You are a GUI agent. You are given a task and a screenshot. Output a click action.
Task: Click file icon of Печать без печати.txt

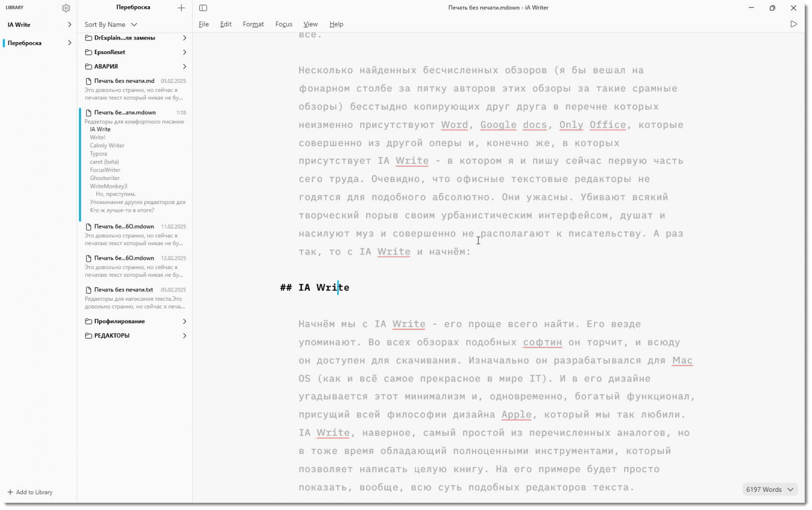tap(88, 290)
